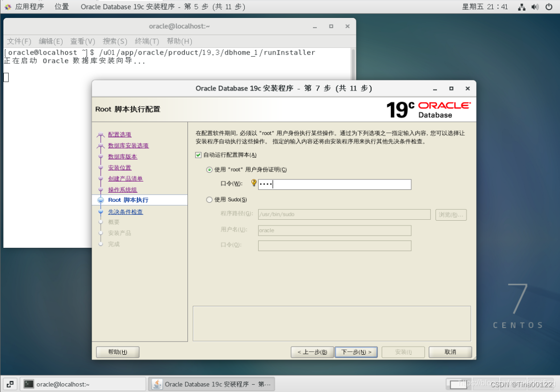Click the volume speaker icon in top panel
The height and width of the screenshot is (392, 560).
coord(535,7)
